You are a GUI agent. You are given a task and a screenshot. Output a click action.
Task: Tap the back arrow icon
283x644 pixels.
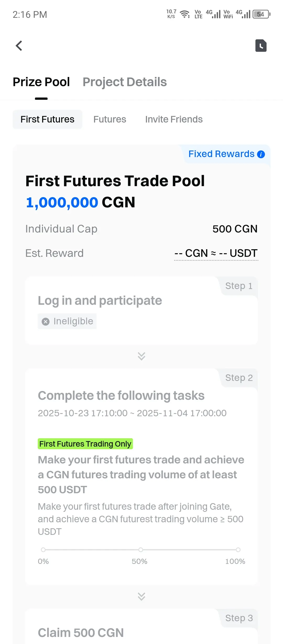[19, 46]
